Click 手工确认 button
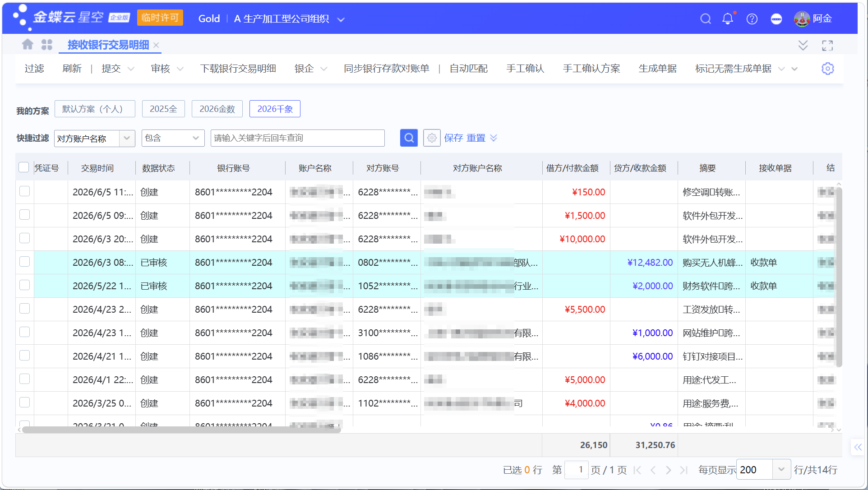The width and height of the screenshot is (868, 490). click(x=525, y=69)
